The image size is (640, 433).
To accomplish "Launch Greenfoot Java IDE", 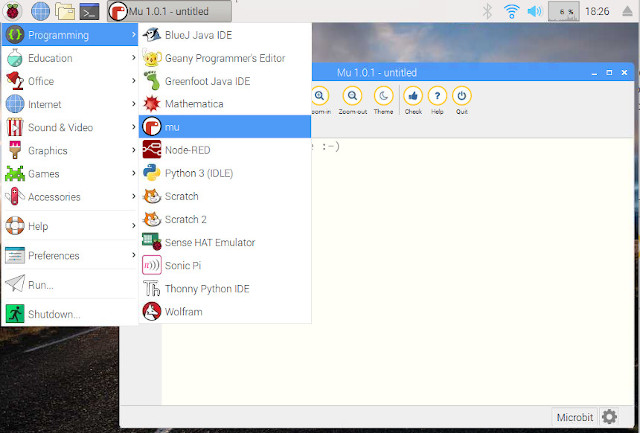I will (225, 81).
